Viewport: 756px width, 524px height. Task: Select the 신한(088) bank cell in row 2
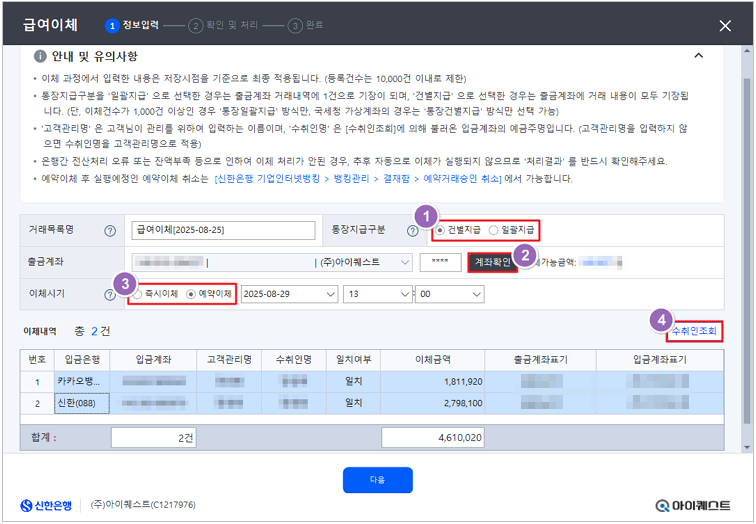point(82,403)
